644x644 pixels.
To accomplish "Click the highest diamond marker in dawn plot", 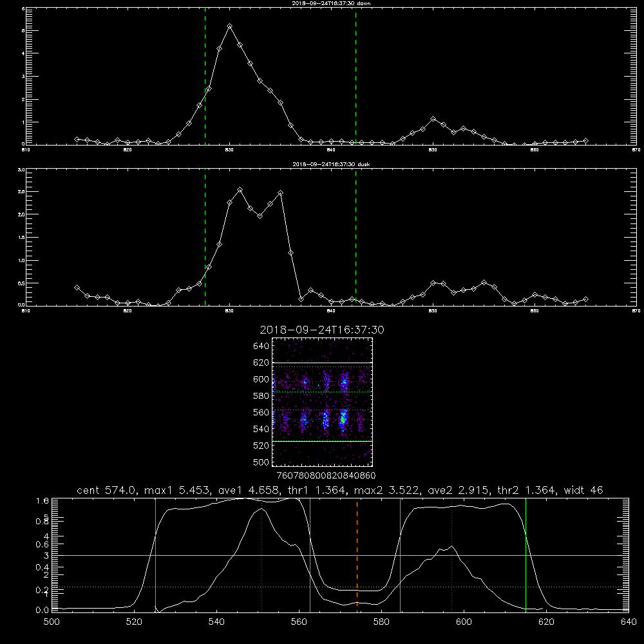I will click(x=230, y=26).
